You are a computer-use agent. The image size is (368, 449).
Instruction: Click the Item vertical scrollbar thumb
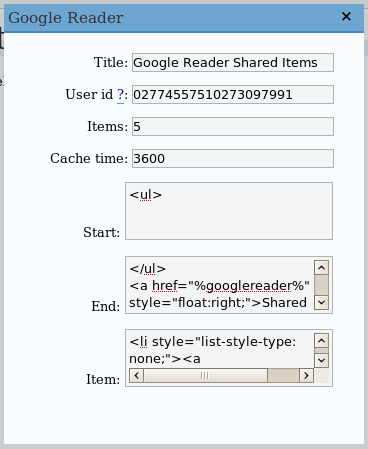pos(321,351)
